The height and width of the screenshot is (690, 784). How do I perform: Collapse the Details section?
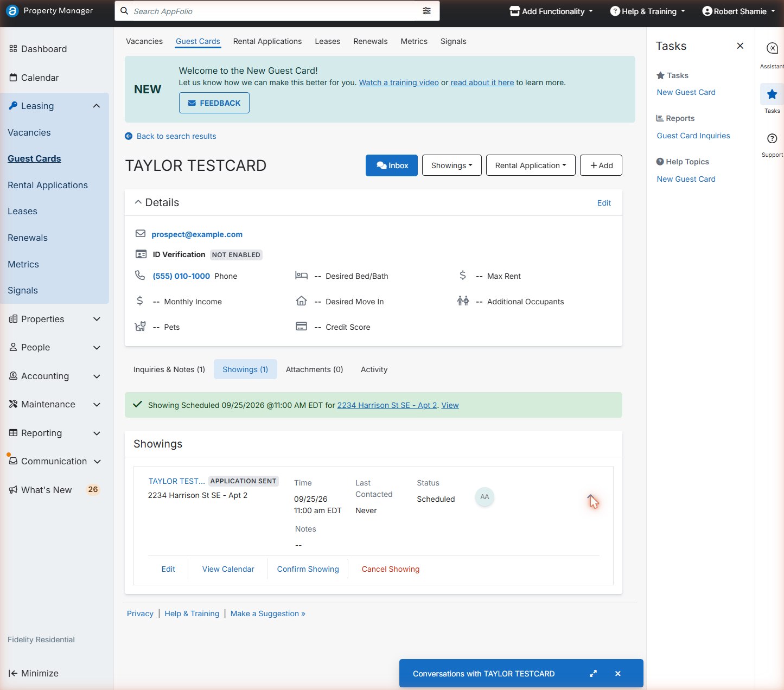point(138,202)
